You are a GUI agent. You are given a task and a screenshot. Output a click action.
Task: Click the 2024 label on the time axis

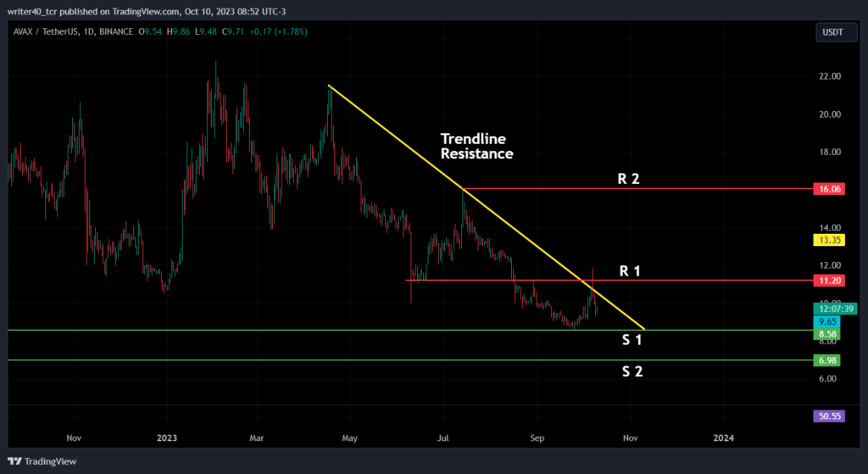coord(723,438)
